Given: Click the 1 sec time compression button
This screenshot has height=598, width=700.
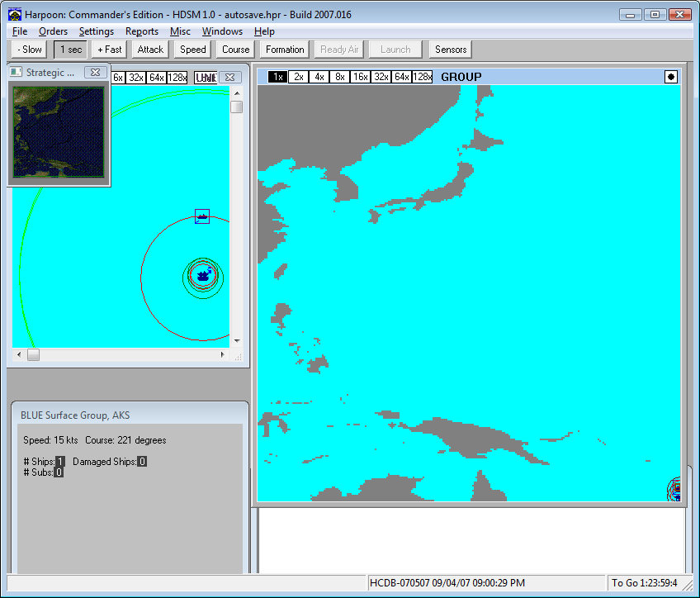Looking at the screenshot, I should pos(70,49).
